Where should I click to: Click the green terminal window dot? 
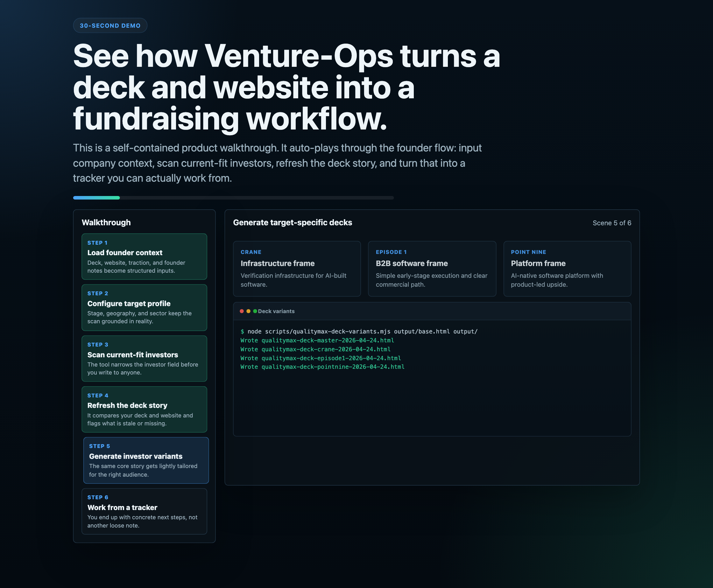[255, 311]
